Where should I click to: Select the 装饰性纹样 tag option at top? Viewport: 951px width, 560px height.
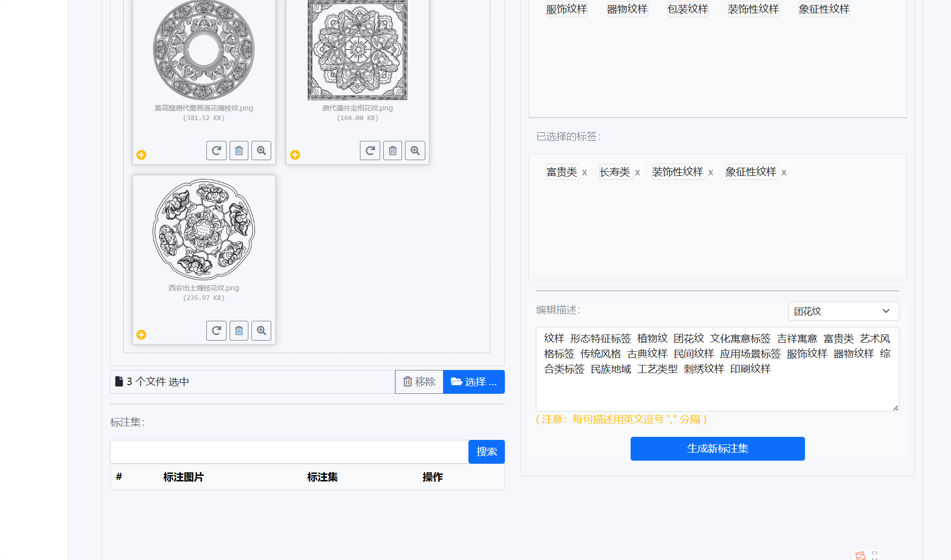(753, 9)
